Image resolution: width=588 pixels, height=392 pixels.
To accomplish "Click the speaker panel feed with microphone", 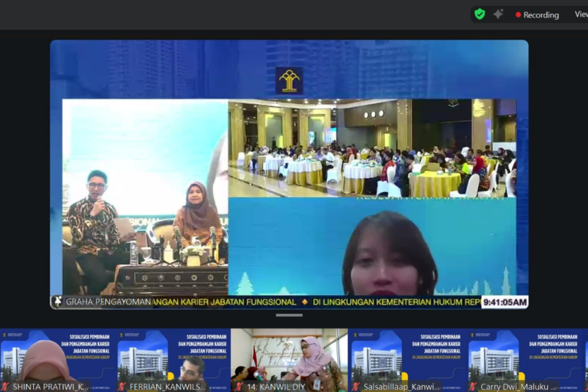I will [145, 197].
